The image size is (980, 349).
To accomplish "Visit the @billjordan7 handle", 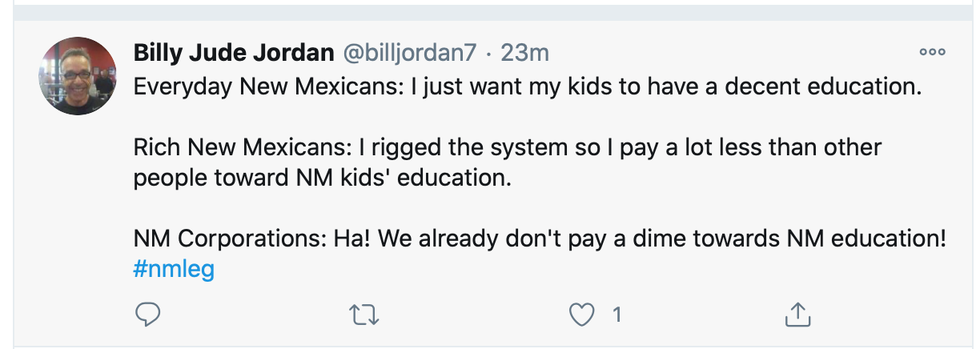I will click(410, 53).
